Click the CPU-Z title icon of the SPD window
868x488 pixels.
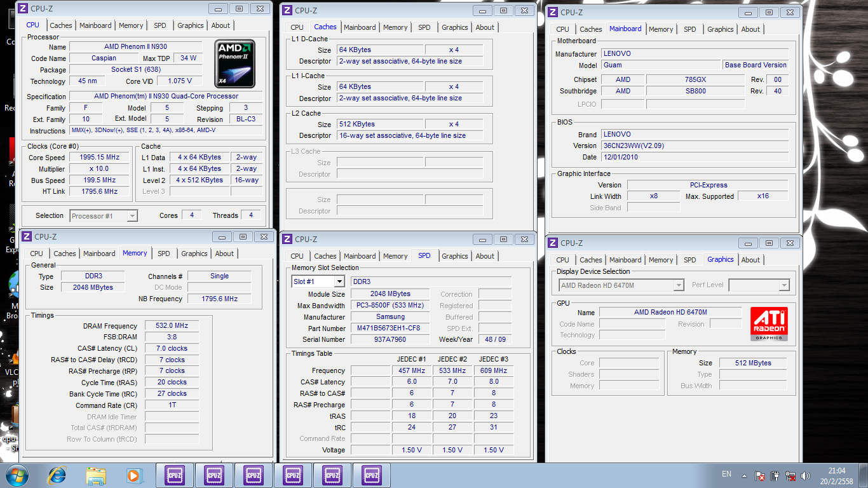(x=287, y=239)
